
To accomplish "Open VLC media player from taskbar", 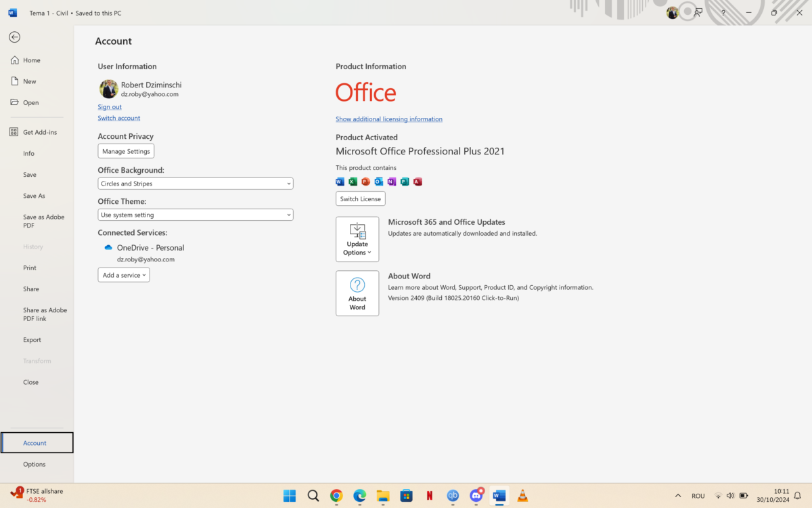I will click(x=522, y=496).
